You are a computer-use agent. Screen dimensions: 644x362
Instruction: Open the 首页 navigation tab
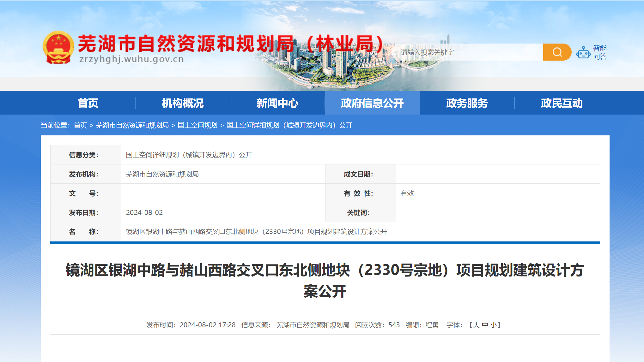88,103
